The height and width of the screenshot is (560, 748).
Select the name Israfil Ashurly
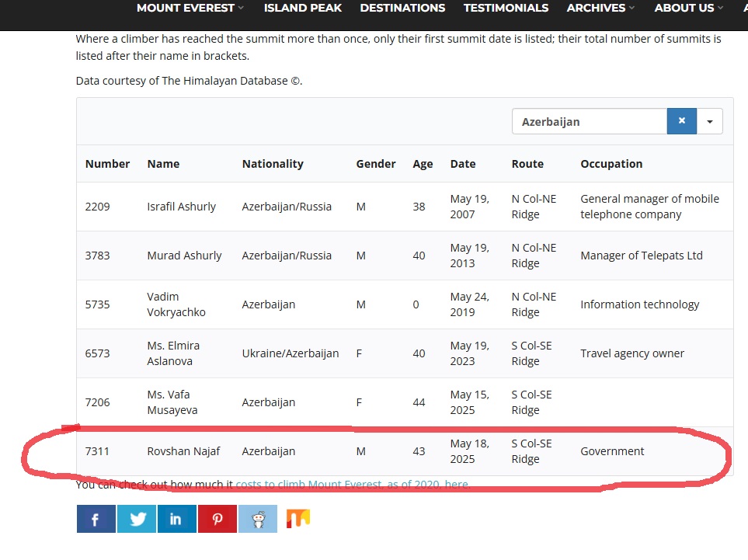pos(181,207)
